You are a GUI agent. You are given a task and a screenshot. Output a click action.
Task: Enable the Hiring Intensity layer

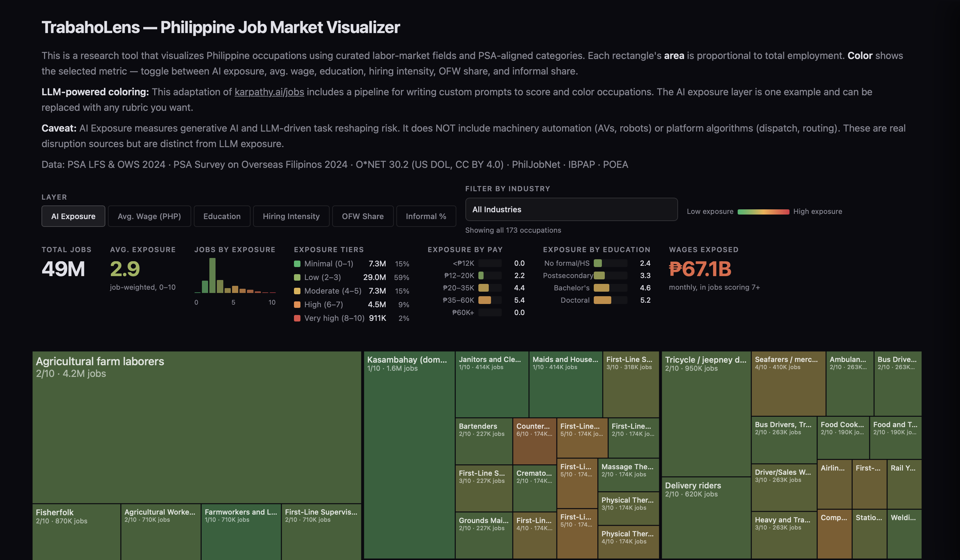point(291,216)
